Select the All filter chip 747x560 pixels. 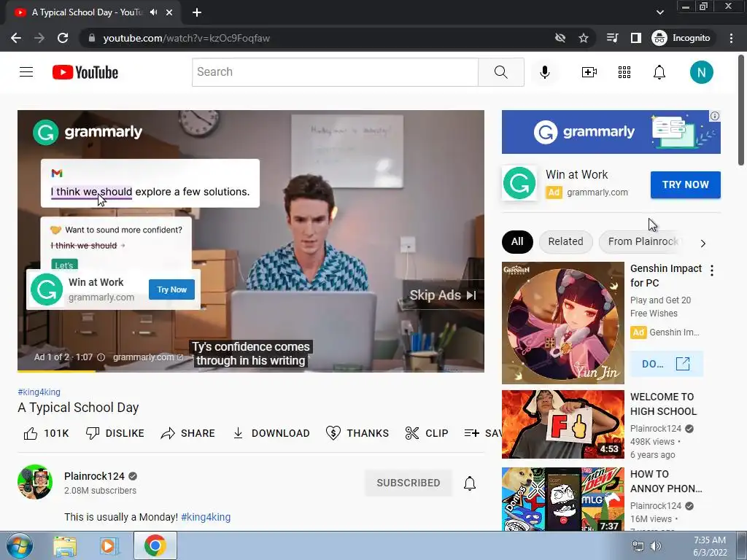click(517, 241)
